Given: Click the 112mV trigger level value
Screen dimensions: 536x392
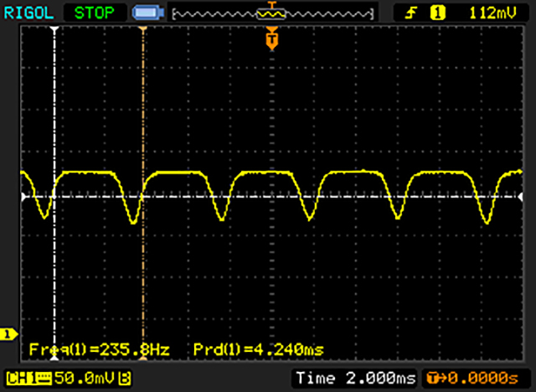Looking at the screenshot, I should [492, 13].
